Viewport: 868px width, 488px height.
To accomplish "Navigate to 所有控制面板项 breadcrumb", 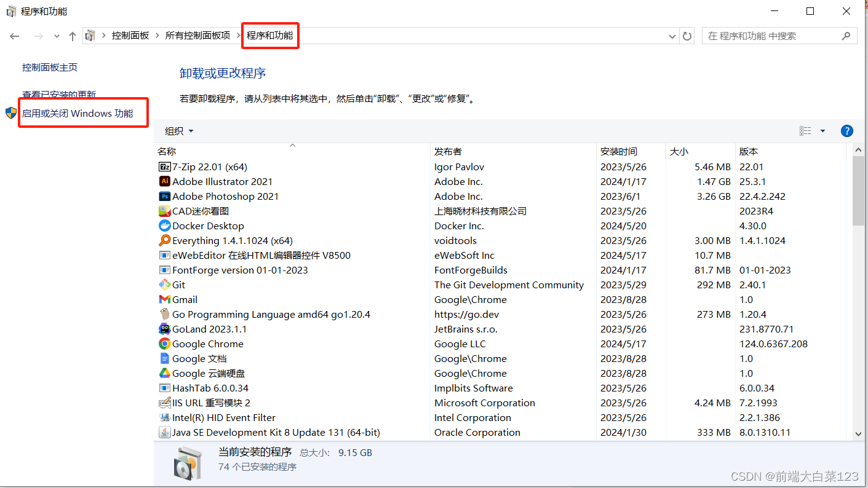I will (197, 36).
